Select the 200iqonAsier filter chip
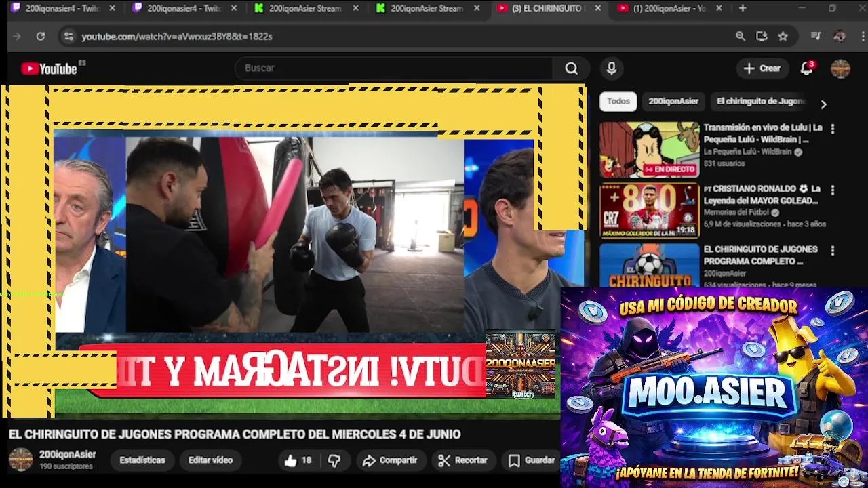 [x=673, y=101]
